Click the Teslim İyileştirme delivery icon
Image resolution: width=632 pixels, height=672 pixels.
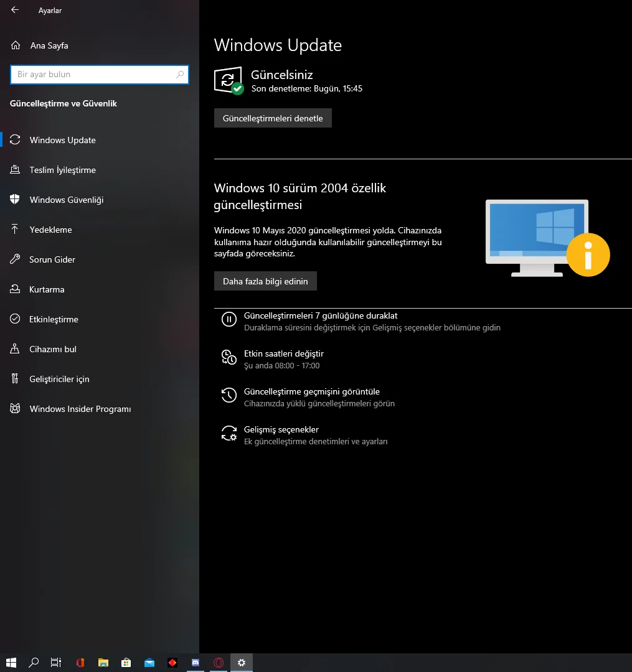(15, 170)
